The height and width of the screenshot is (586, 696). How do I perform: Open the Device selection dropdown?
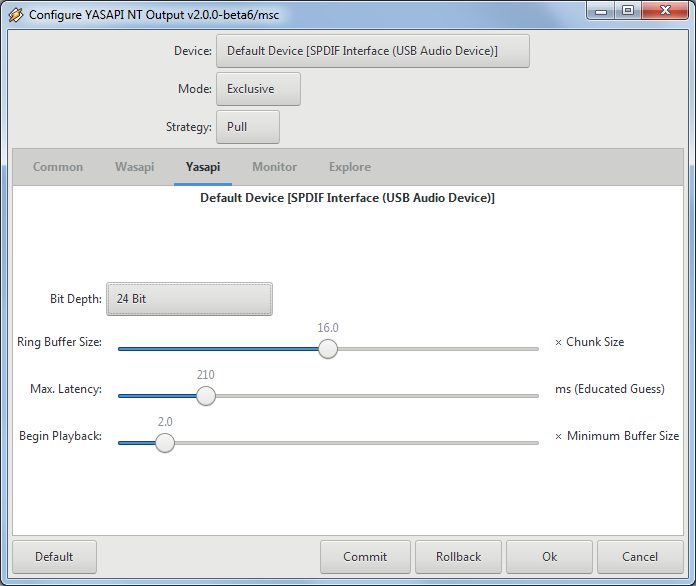(372, 51)
